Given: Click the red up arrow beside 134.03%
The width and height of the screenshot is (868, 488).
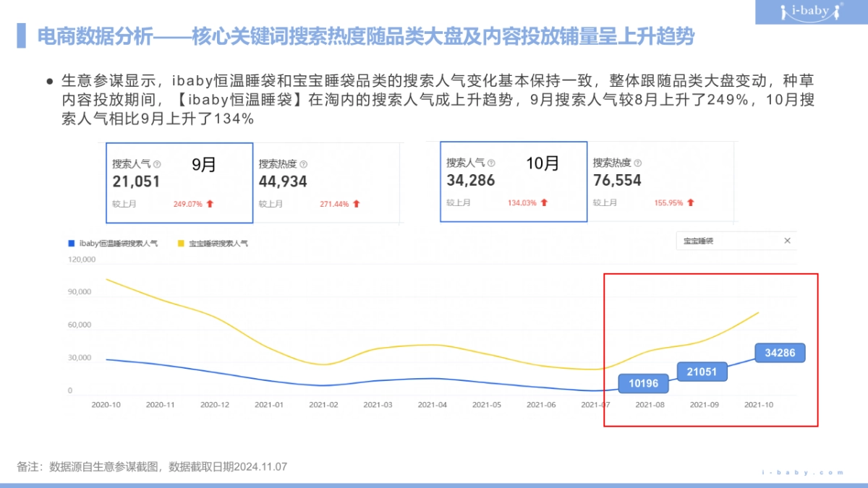Looking at the screenshot, I should click(x=545, y=202).
